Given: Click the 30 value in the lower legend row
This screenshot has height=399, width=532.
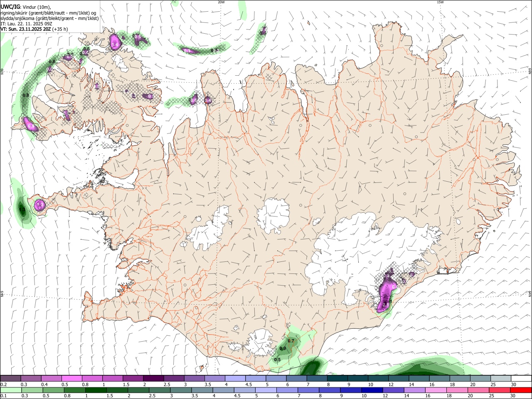Looking at the screenshot, I should (x=512, y=396).
